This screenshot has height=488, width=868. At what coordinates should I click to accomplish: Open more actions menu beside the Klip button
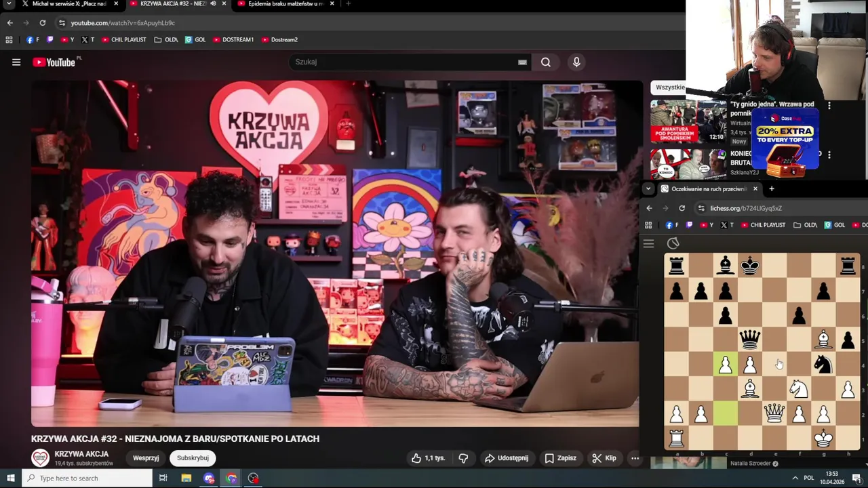[x=635, y=458]
